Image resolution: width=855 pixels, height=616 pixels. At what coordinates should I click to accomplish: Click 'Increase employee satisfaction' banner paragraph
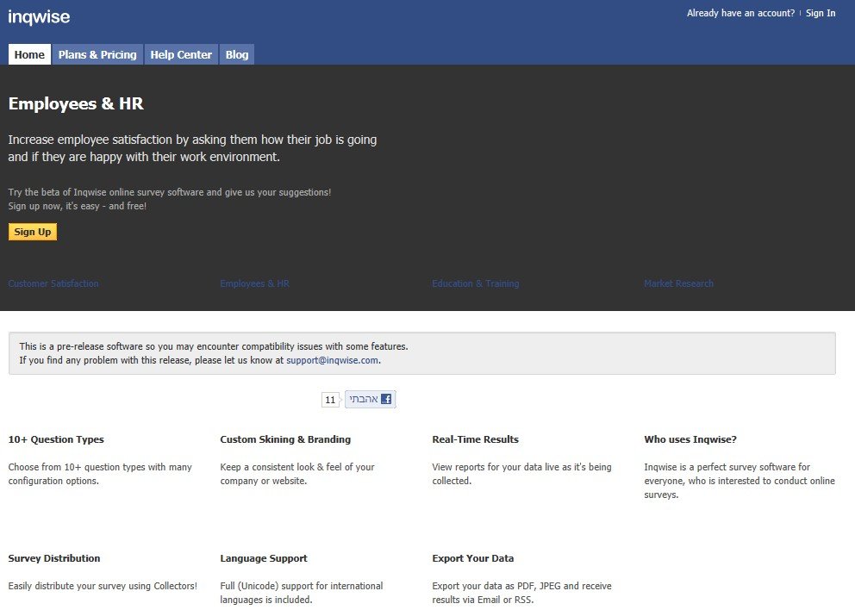click(x=192, y=148)
